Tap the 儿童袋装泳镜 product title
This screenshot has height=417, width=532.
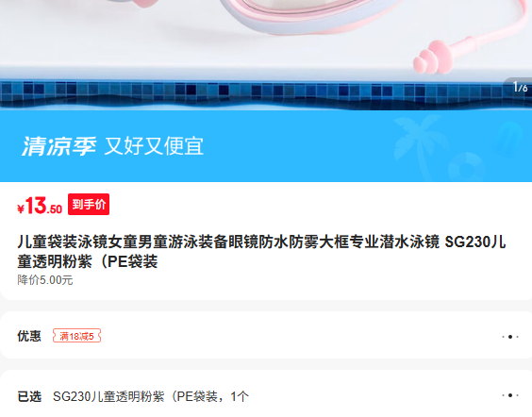coord(261,252)
